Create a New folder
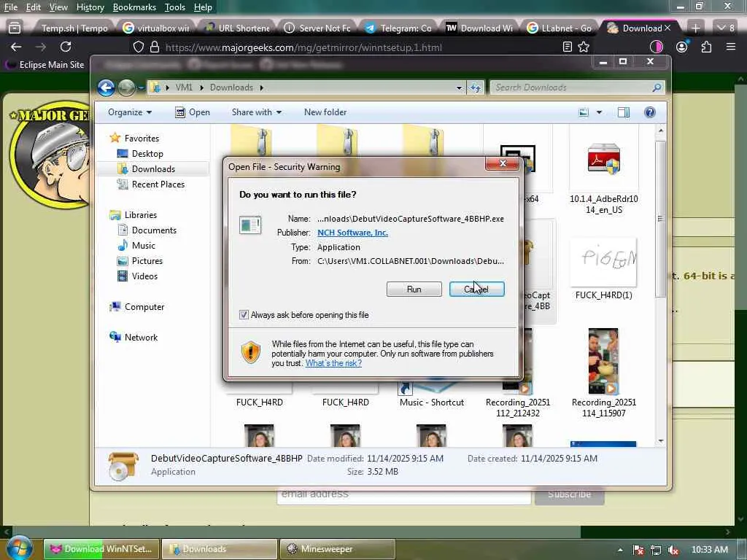This screenshot has height=560, width=747. (x=325, y=112)
